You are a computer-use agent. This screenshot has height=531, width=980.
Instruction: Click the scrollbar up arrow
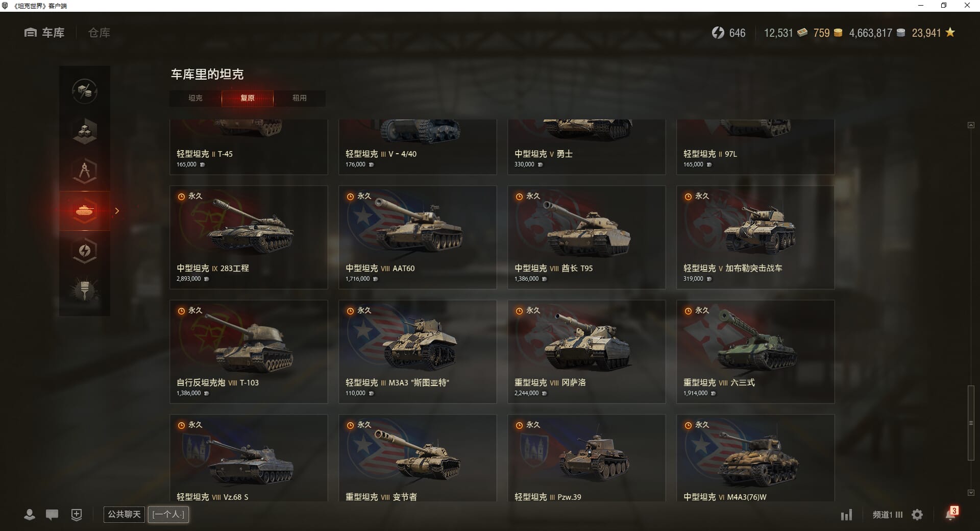tap(971, 125)
